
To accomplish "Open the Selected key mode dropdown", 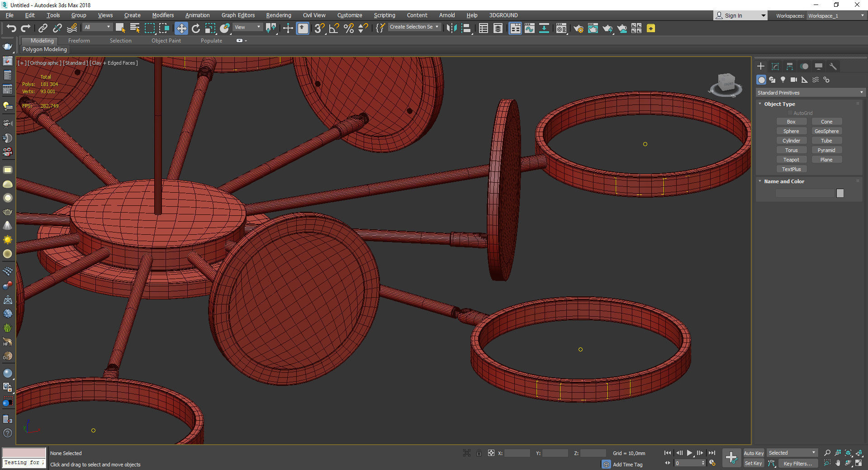I will point(792,453).
